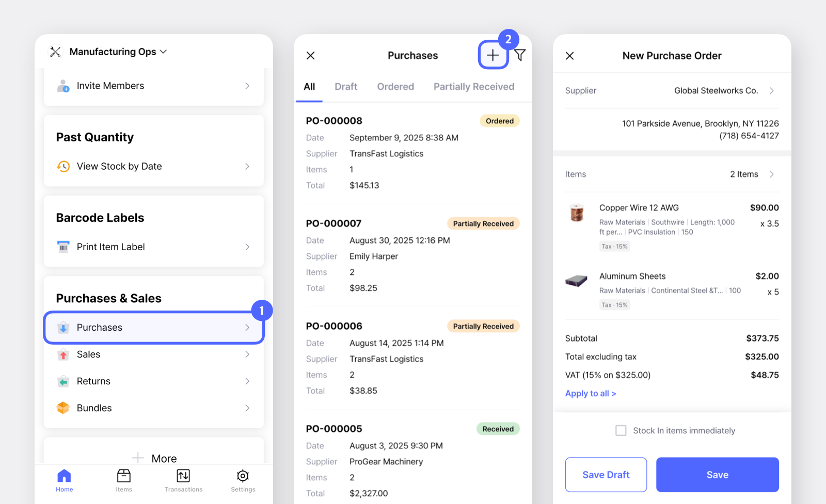This screenshot has width=826, height=504.
Task: Select the Returns arrow icon
Action: click(x=62, y=381)
